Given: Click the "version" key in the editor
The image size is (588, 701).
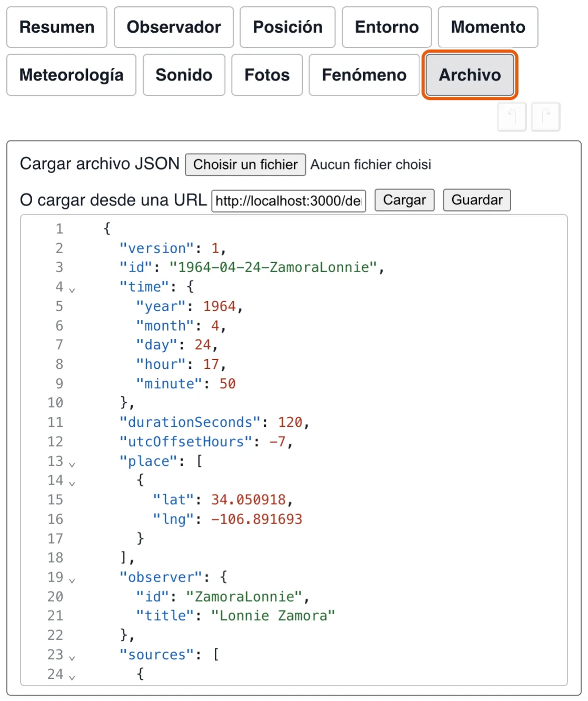Looking at the screenshot, I should point(157,248).
